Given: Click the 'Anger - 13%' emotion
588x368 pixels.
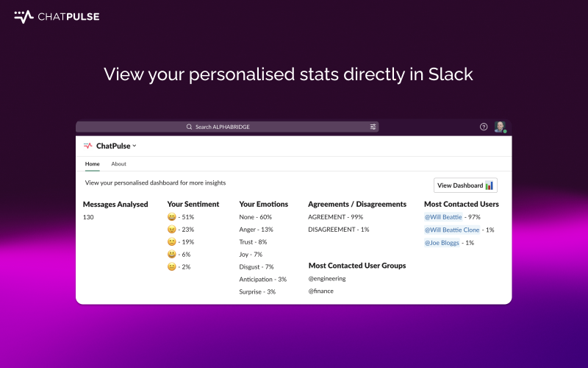Looking at the screenshot, I should [256, 230].
